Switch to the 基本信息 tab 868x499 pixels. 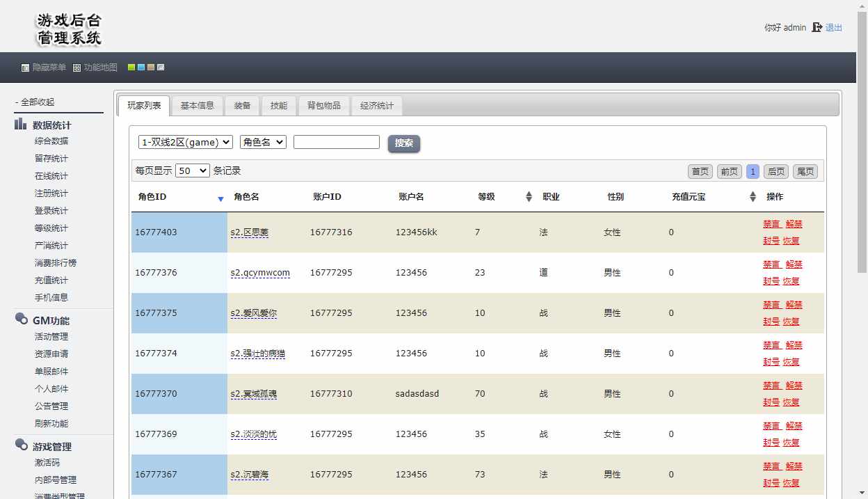(197, 106)
